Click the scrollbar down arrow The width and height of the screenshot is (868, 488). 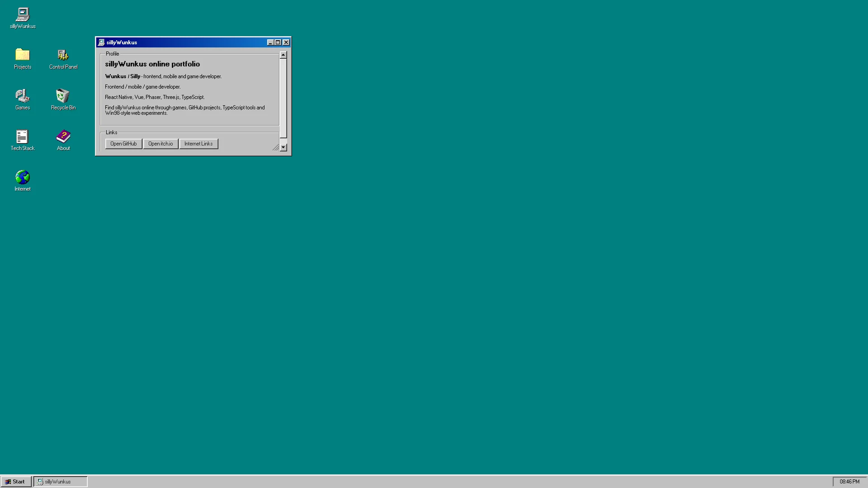pyautogui.click(x=283, y=147)
